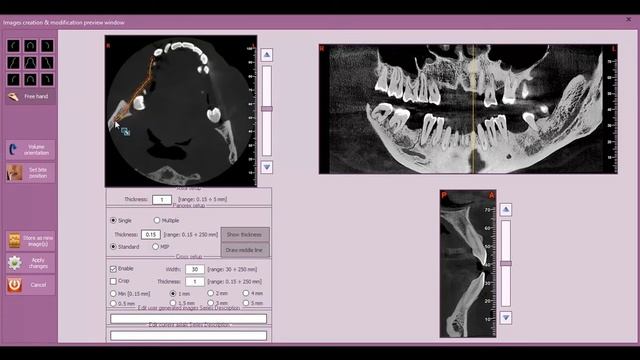Click the current slide series description field
Viewport: 640px width, 360px height.
[x=188, y=336]
